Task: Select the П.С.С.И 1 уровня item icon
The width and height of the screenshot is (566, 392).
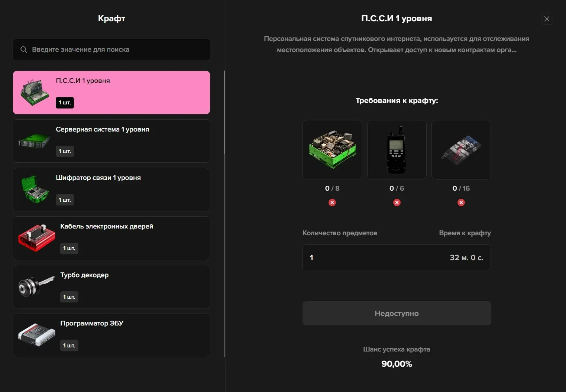Action: click(35, 93)
